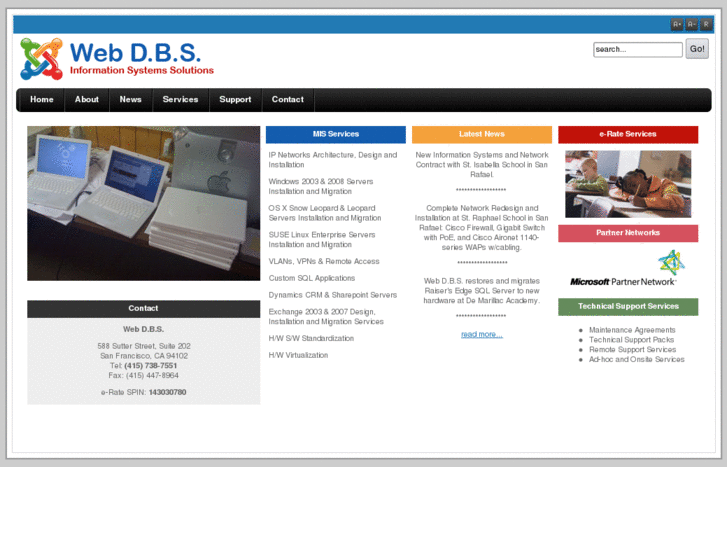Select H/W S/W Standardization text
The height and width of the screenshot is (545, 727).
311,339
